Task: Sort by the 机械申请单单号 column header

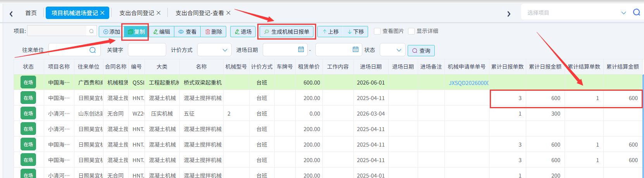Action: coord(467,67)
